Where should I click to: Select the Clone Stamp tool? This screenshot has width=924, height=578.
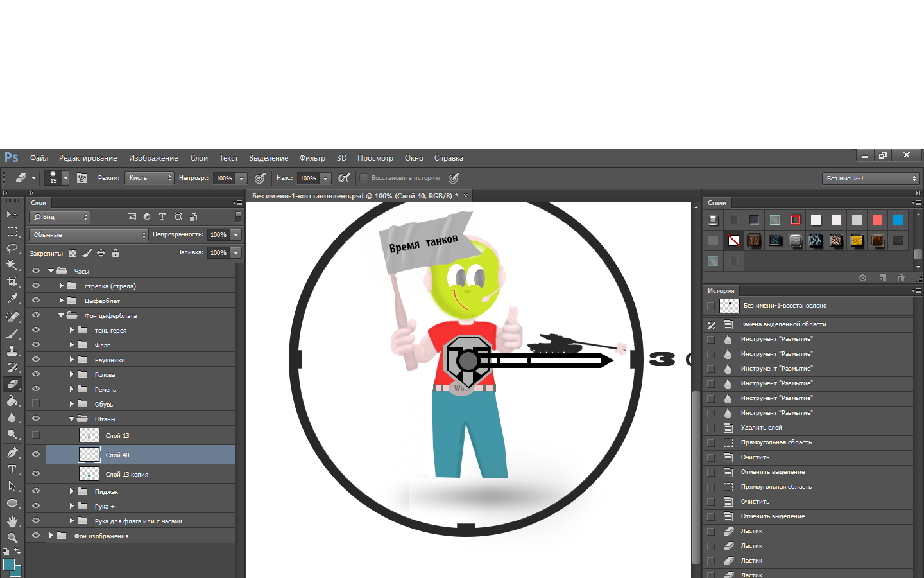pos(12,351)
